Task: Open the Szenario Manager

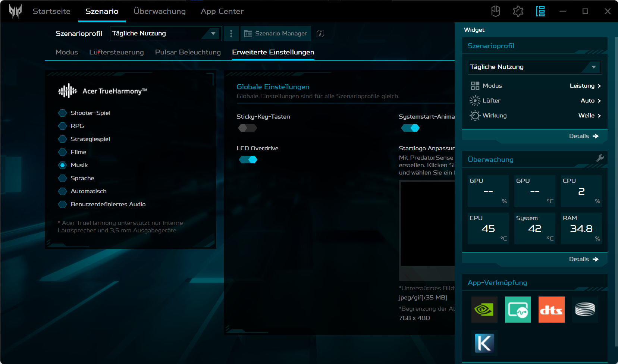Action: point(276,34)
